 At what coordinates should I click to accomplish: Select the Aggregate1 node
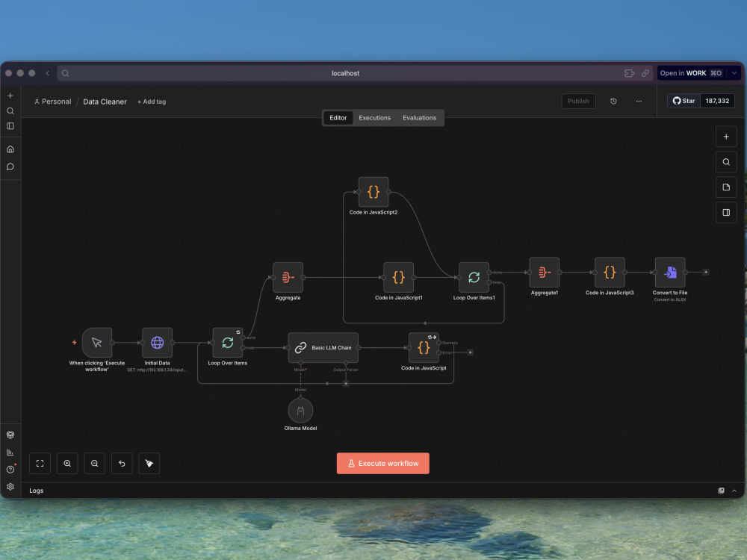(545, 273)
